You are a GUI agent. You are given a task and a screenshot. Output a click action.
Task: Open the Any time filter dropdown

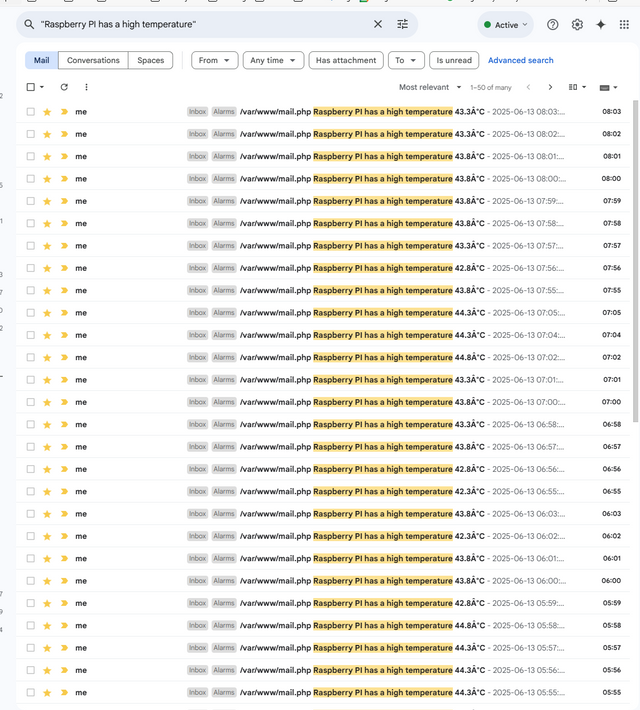coord(273,60)
